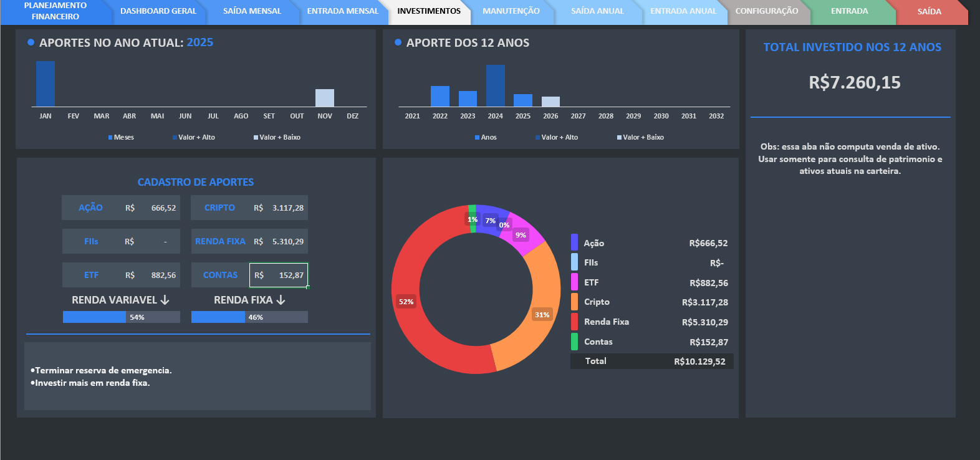Click the 2024 bar in the 12-year chart

tap(496, 86)
